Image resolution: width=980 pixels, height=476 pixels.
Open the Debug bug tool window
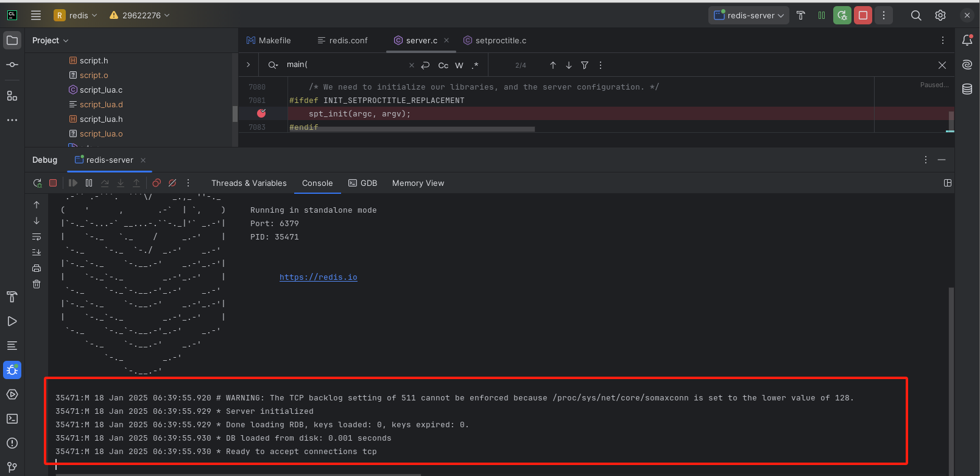coord(12,370)
